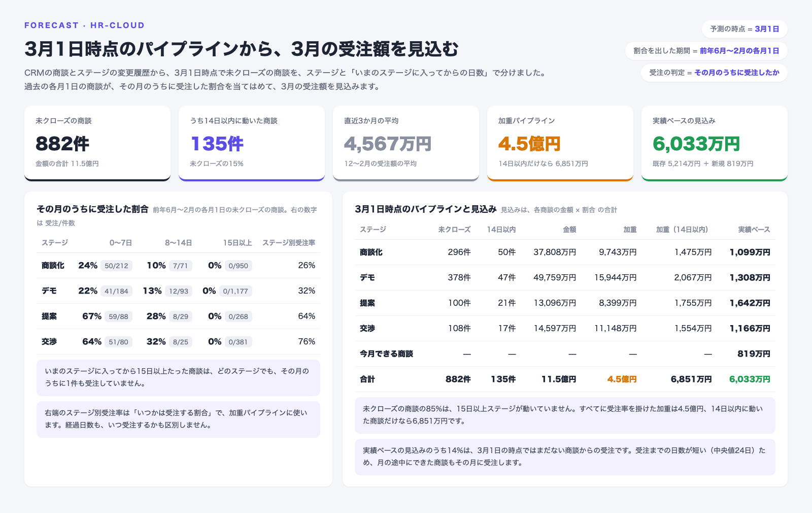
Task: Click the 0/1,177 count badge
Action: click(x=235, y=291)
